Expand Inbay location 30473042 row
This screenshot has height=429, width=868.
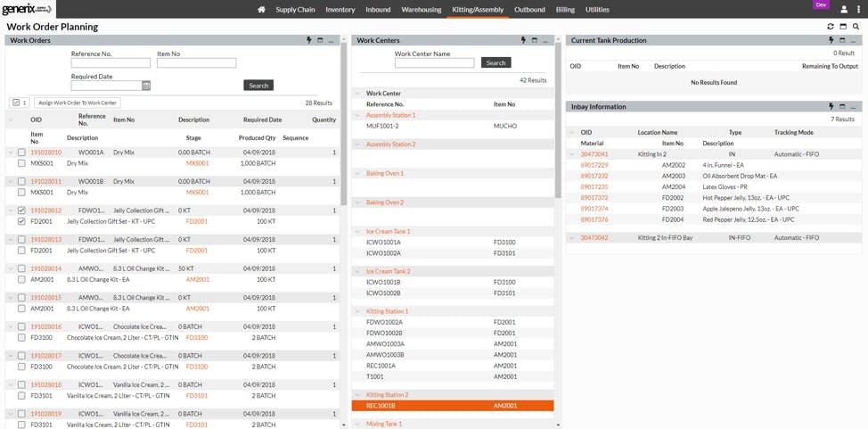(572, 238)
